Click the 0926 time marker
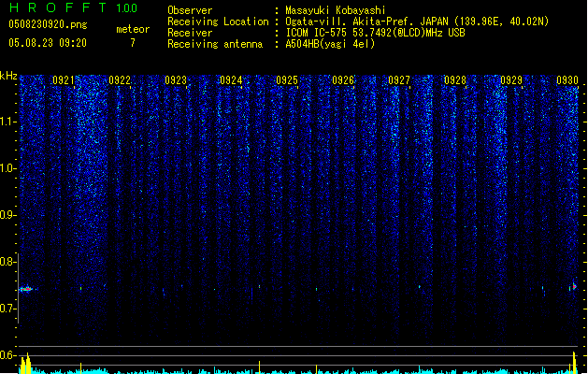 [343, 80]
